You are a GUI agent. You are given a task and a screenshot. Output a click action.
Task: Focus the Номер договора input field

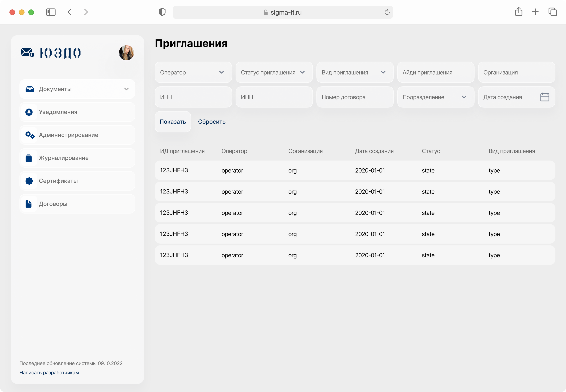(355, 97)
